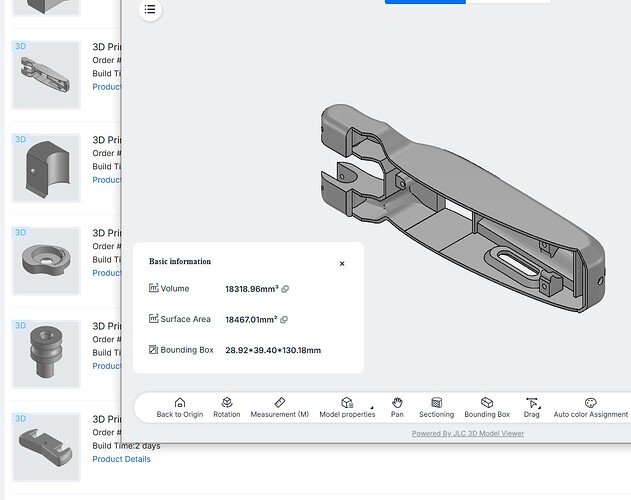Activate Measurement (M) tool

(x=280, y=408)
